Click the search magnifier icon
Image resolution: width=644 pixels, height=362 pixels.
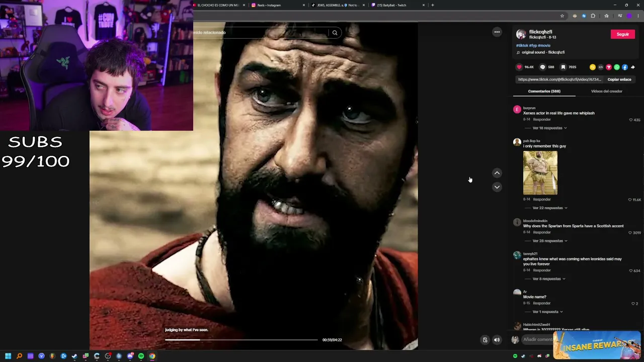[335, 33]
